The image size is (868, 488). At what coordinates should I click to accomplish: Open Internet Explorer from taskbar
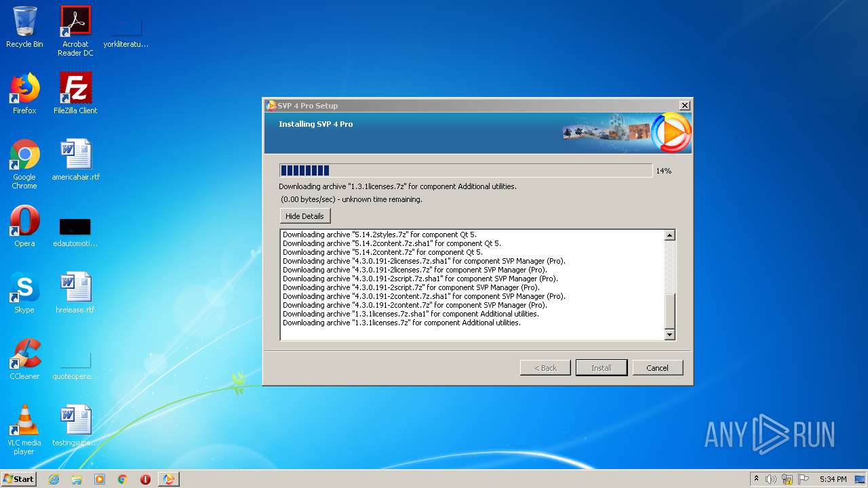54,479
